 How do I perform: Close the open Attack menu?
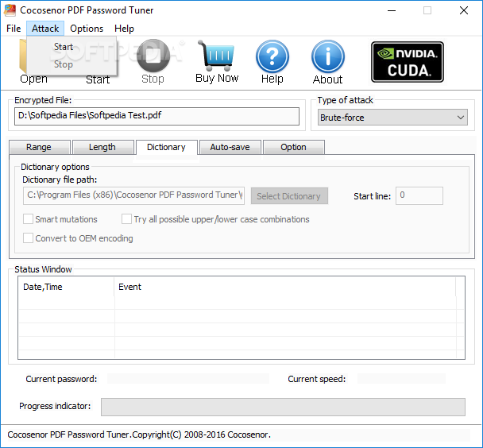tap(45, 29)
